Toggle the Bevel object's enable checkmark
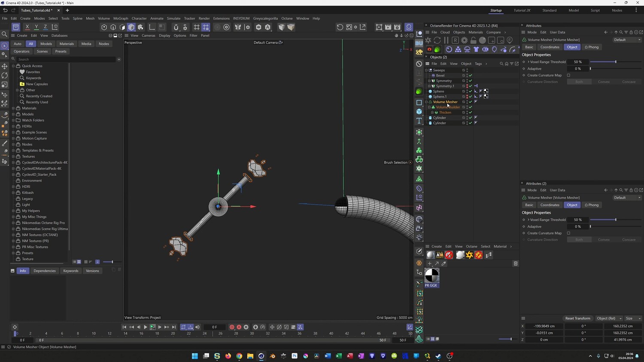The image size is (644, 362). (x=471, y=75)
